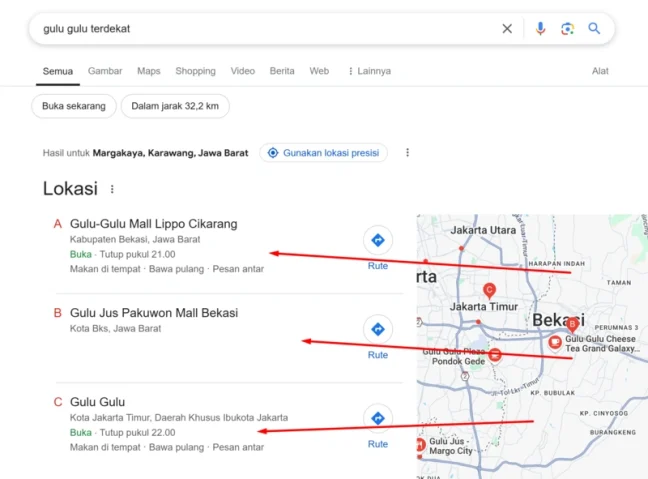The image size is (648, 479).
Task: Click 'Gunakan lokasi presisi' button
Action: coord(324,153)
